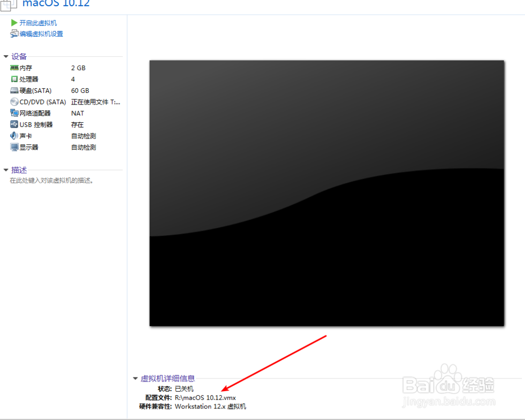525x420 pixels.
Task: Click the NAT network value
Action: [78, 113]
